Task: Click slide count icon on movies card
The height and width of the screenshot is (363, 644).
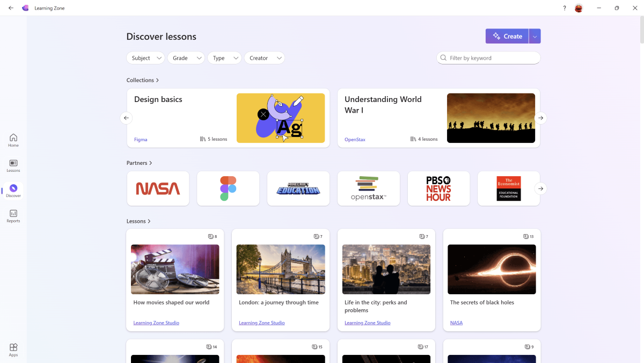Action: click(x=210, y=236)
